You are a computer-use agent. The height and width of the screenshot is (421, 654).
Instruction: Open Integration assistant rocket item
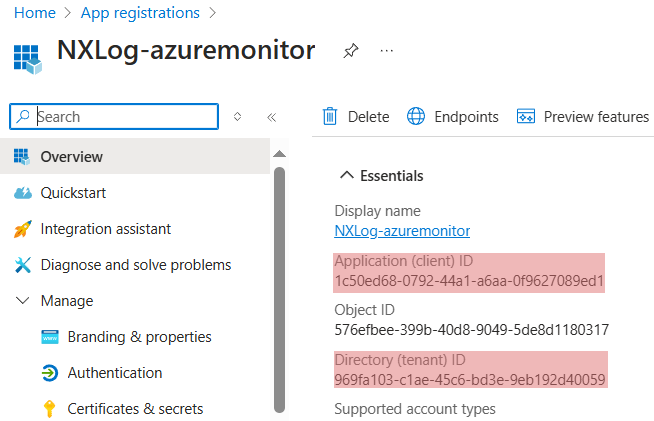[105, 229]
